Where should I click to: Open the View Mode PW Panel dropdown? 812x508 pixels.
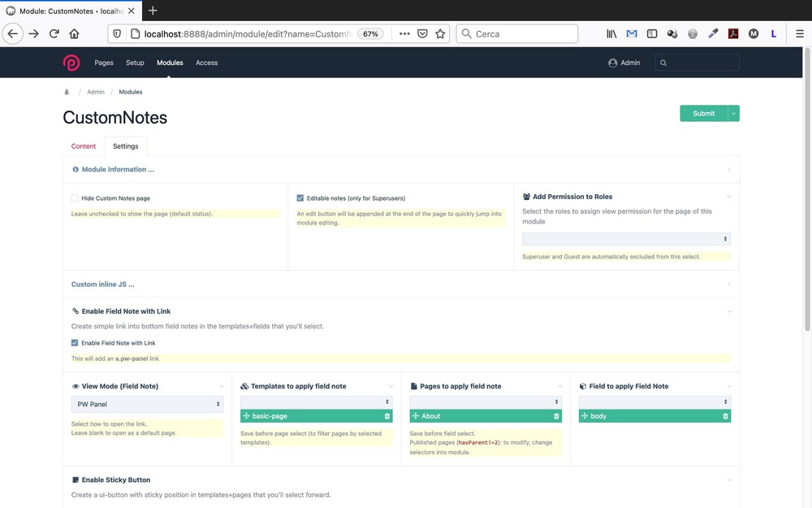pyautogui.click(x=147, y=404)
